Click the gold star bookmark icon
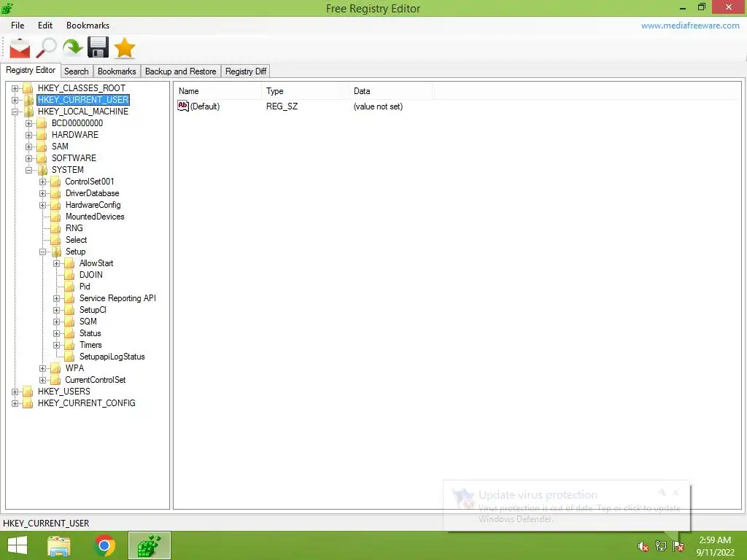 (x=124, y=48)
